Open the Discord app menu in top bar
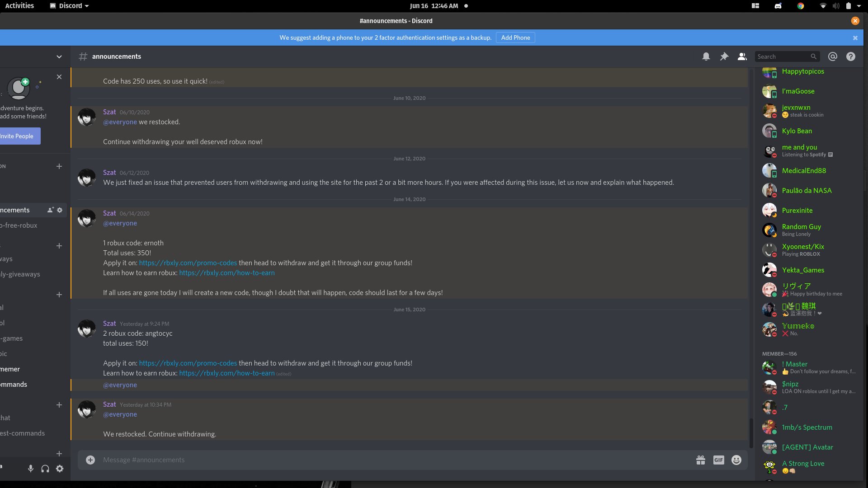This screenshot has width=868, height=488. 69,6
